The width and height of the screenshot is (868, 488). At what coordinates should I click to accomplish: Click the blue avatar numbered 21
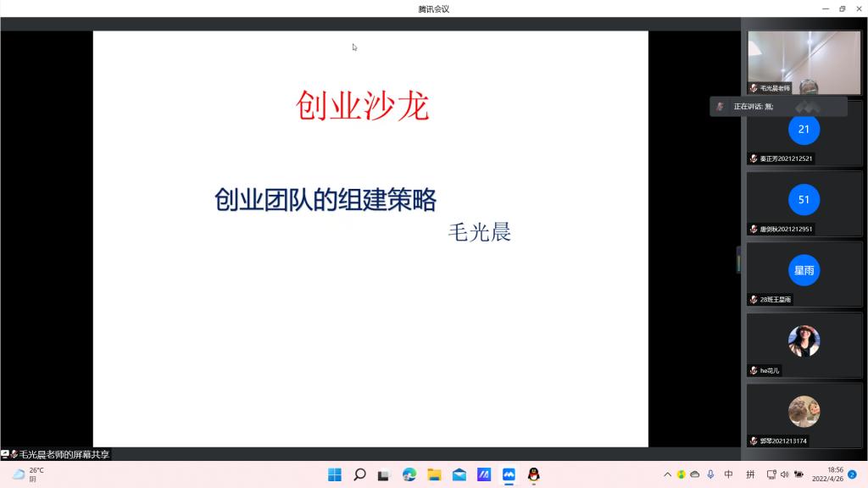tap(804, 130)
